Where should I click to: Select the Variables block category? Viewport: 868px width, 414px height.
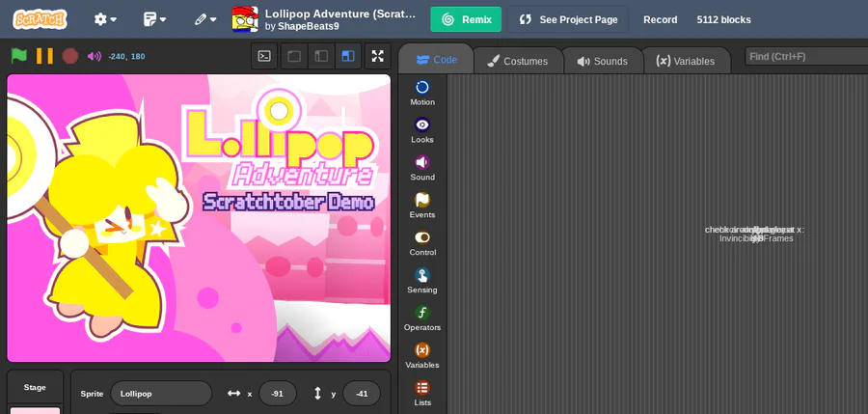click(422, 357)
